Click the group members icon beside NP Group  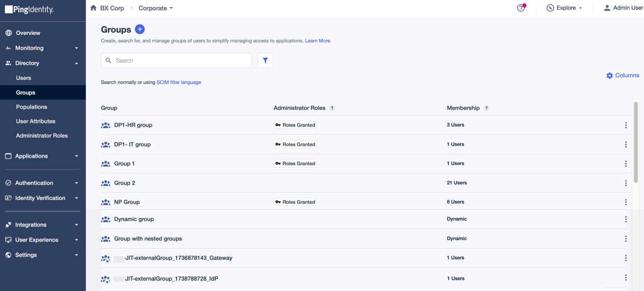(x=105, y=202)
